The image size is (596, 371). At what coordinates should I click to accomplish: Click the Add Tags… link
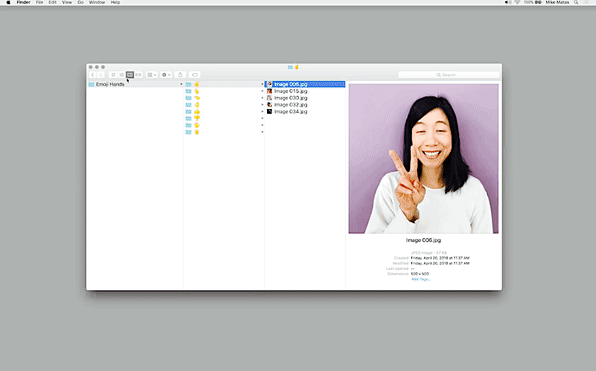(x=421, y=279)
